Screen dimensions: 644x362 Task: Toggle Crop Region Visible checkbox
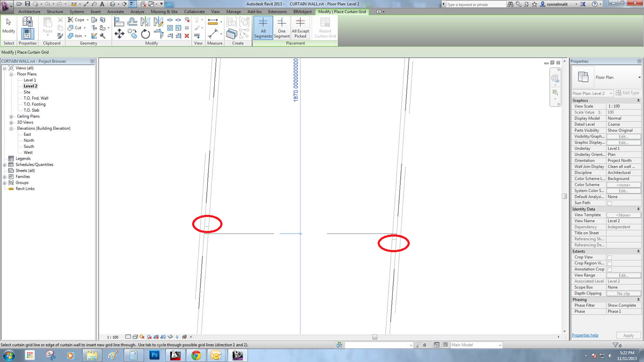coord(609,263)
